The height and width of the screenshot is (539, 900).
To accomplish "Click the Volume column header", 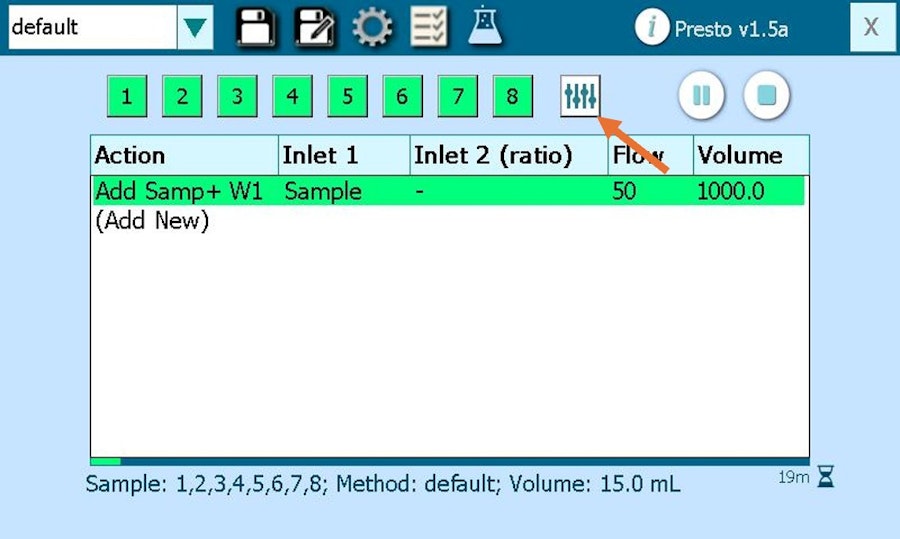I will 751,155.
